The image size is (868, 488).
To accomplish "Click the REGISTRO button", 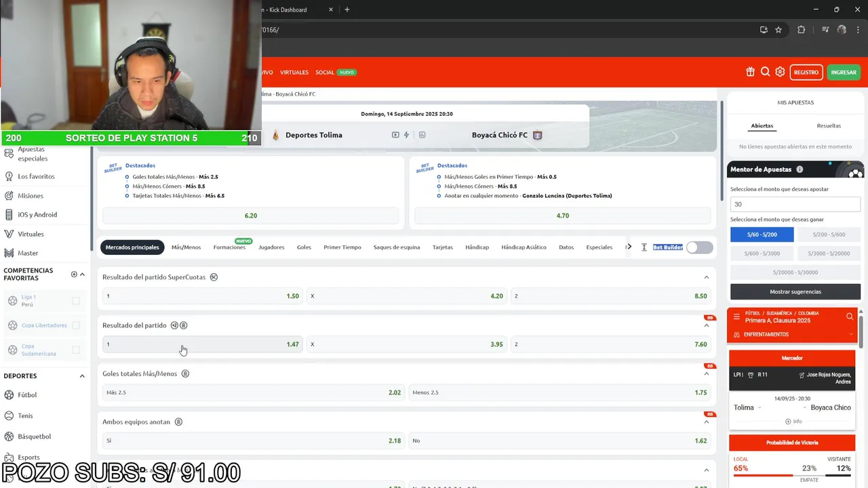I will tap(806, 72).
